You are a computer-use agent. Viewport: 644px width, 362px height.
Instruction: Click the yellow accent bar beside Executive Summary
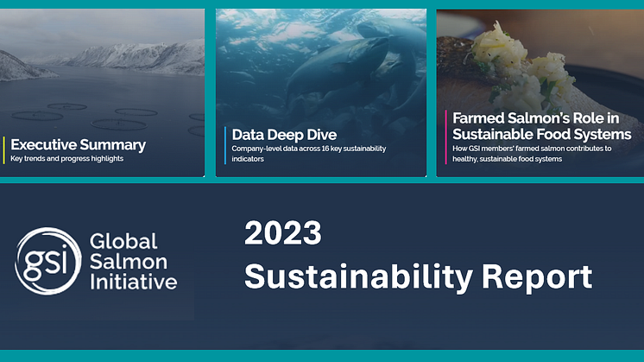click(x=4, y=150)
